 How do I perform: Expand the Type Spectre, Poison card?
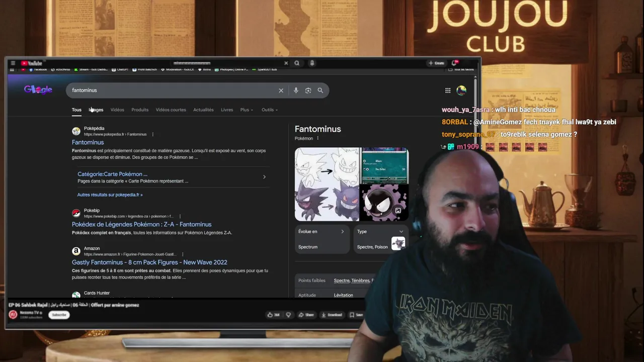coord(381,239)
